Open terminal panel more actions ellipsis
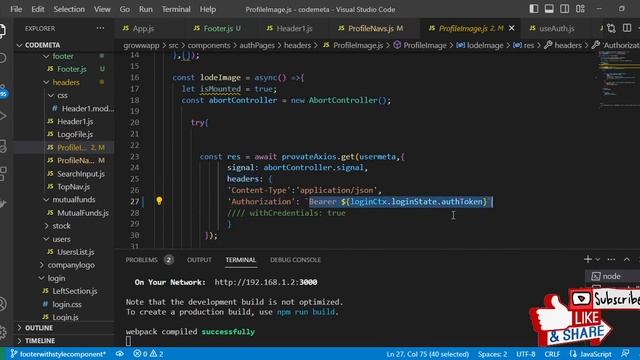 611,260
